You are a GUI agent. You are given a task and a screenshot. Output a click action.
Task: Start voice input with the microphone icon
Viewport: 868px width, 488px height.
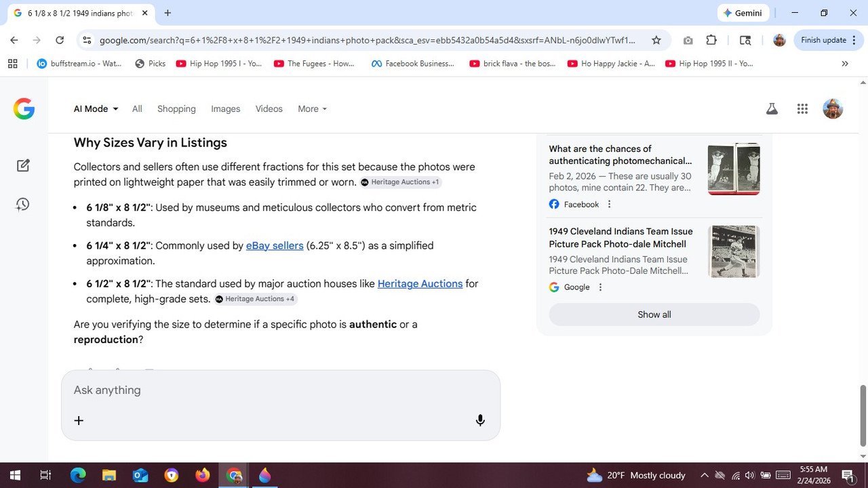click(480, 420)
